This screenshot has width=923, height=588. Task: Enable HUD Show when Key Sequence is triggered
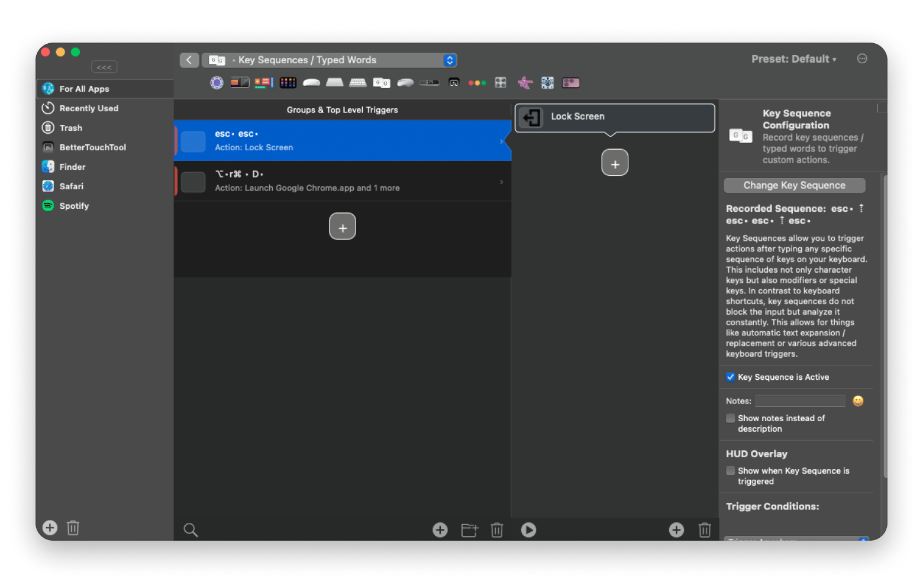coord(731,471)
